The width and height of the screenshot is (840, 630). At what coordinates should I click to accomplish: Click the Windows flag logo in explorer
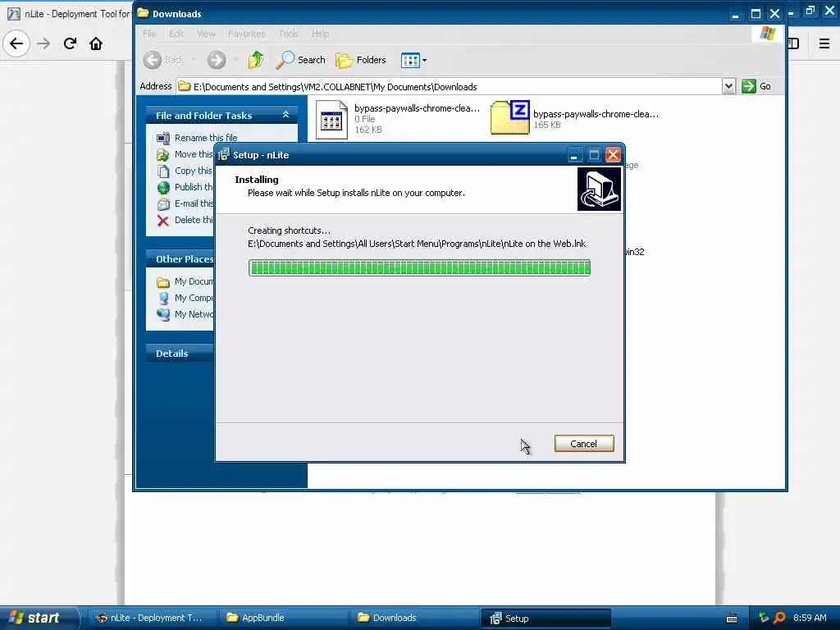(767, 34)
